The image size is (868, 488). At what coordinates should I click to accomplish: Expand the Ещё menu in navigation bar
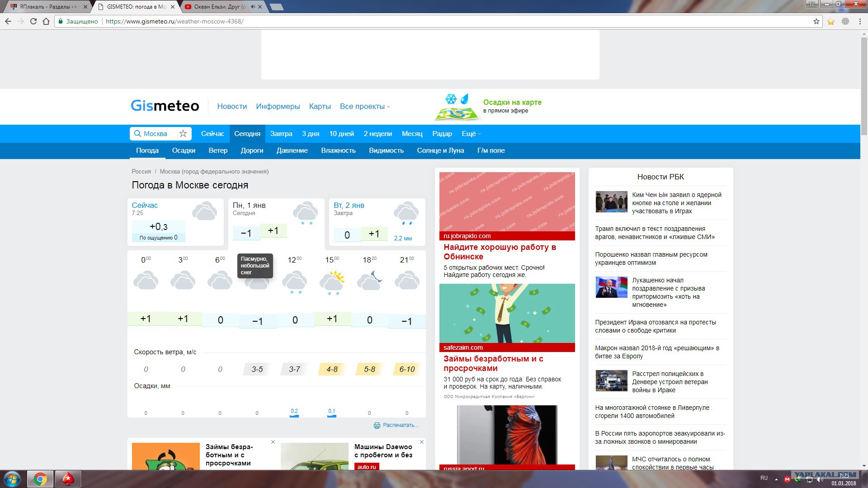[x=471, y=134]
